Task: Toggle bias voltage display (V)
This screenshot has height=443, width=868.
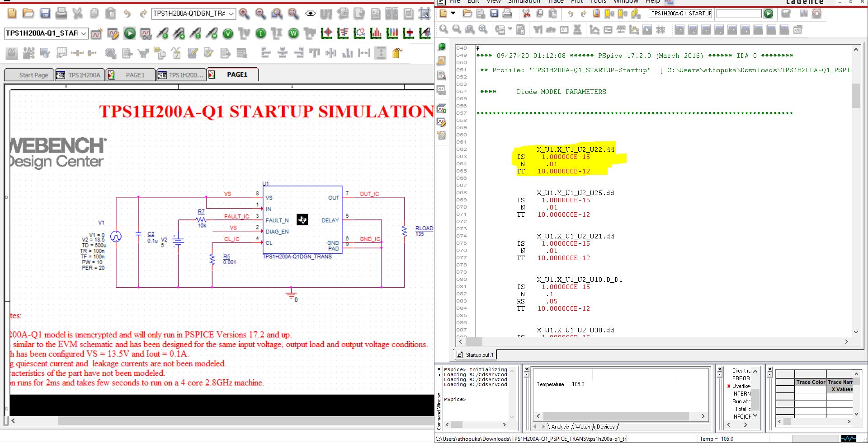Action: 228,33
